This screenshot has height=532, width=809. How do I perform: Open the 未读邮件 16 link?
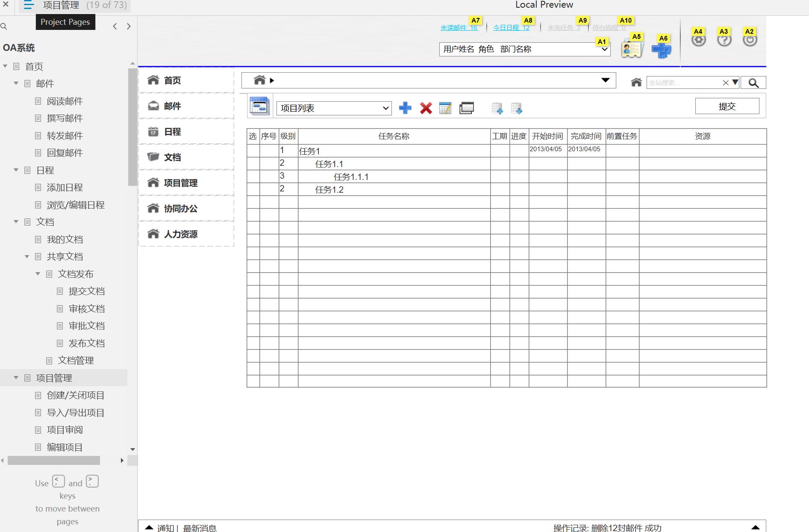click(x=459, y=28)
